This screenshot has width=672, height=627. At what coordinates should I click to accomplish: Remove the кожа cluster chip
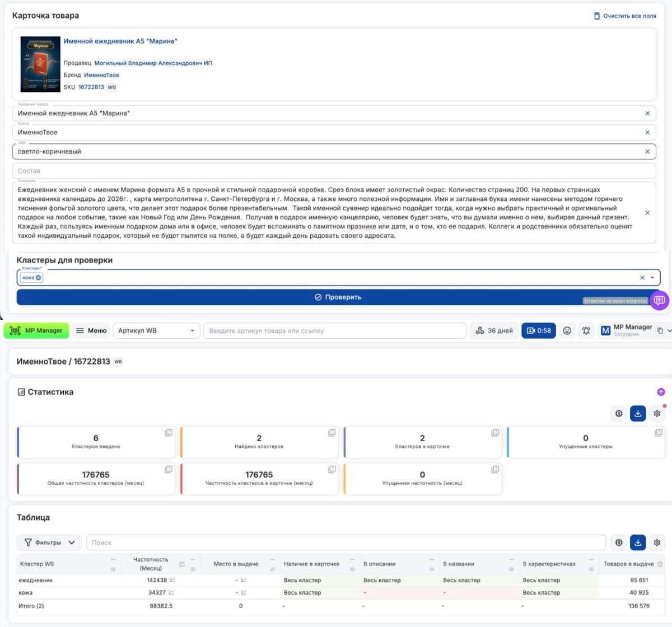coord(39,278)
